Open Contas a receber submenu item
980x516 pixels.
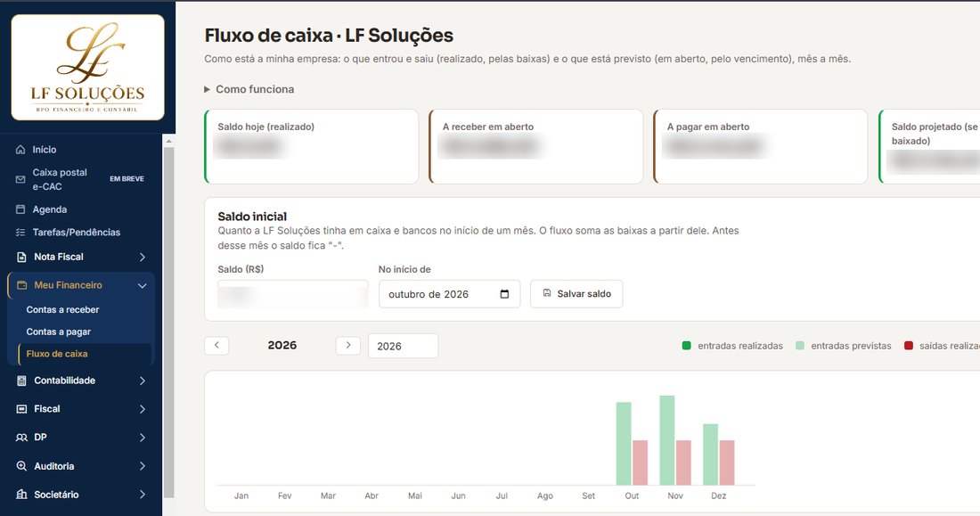click(x=62, y=309)
